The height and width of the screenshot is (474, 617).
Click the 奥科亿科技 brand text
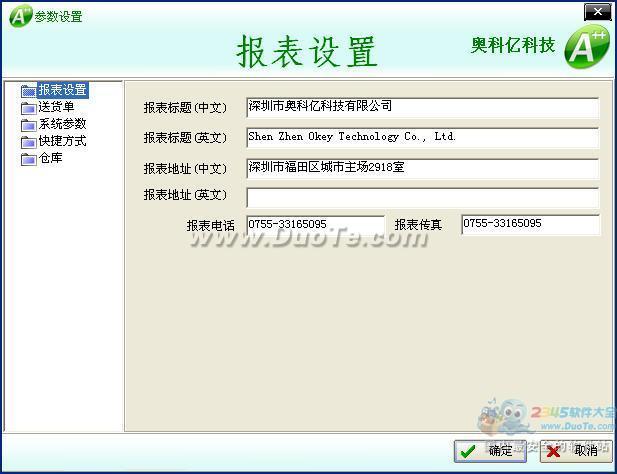click(513, 45)
